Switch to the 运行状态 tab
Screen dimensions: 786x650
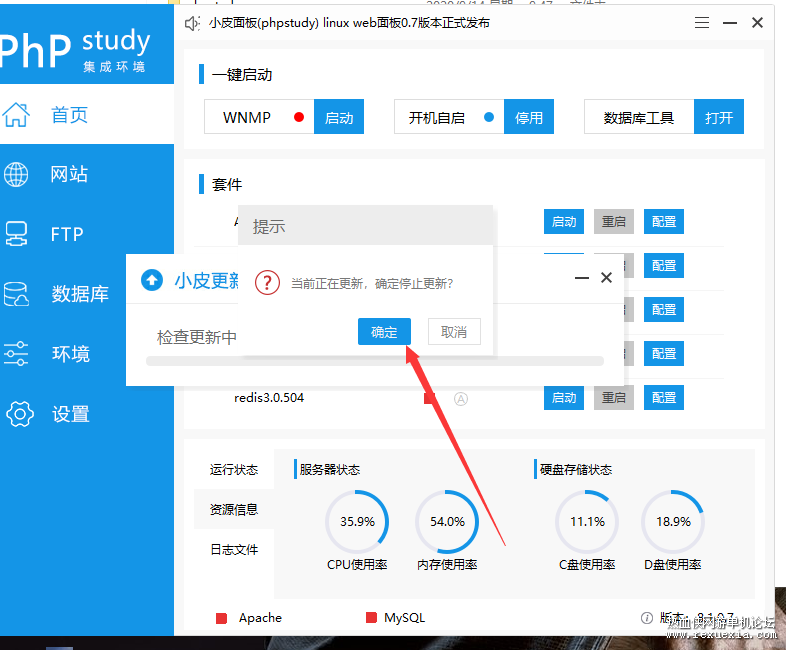[234, 470]
